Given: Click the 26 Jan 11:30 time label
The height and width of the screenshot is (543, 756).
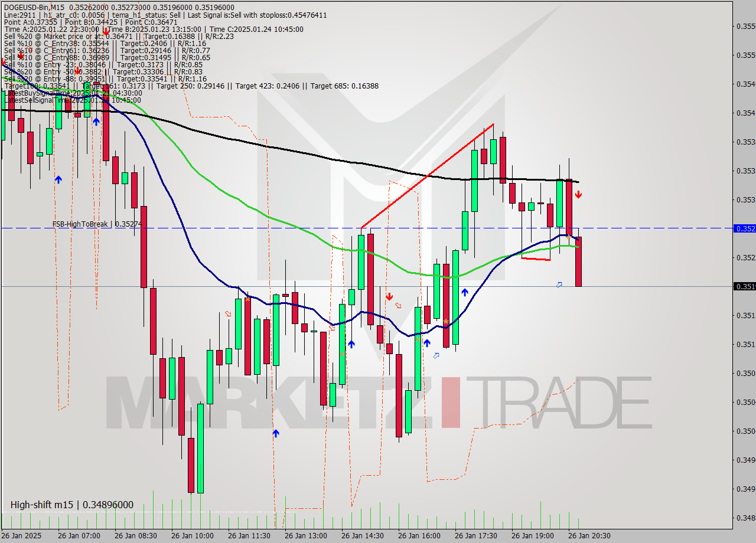Looking at the screenshot, I should point(249,536).
